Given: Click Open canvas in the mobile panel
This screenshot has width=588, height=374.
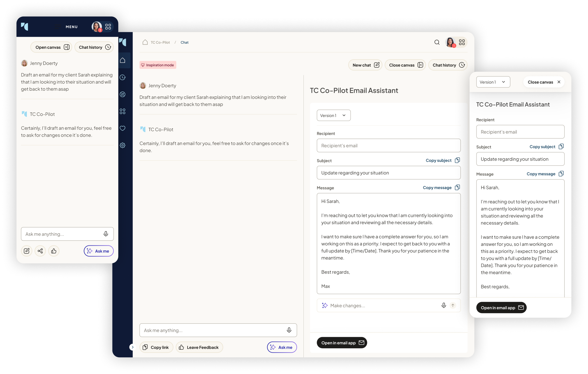Looking at the screenshot, I should click(x=51, y=47).
